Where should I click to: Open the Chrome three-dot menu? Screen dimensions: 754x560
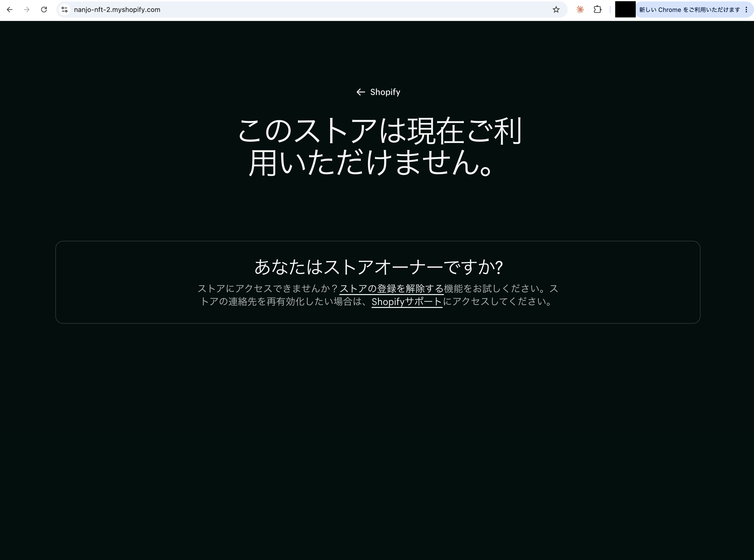[x=746, y=10]
